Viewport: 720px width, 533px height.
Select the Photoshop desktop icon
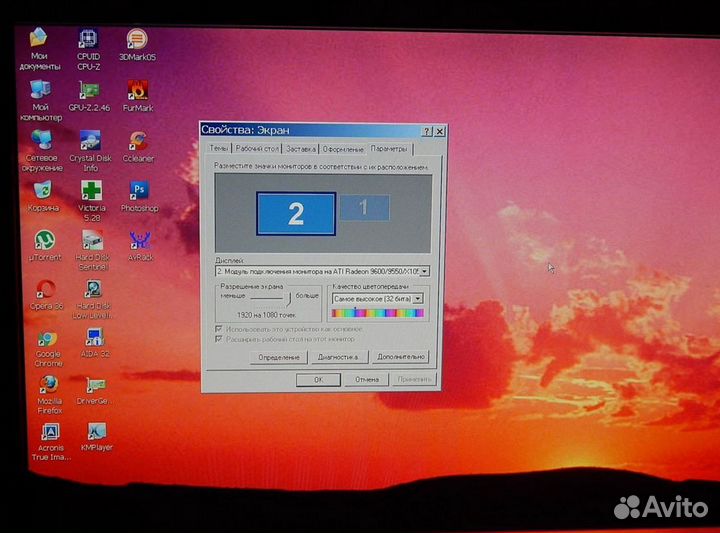139,191
